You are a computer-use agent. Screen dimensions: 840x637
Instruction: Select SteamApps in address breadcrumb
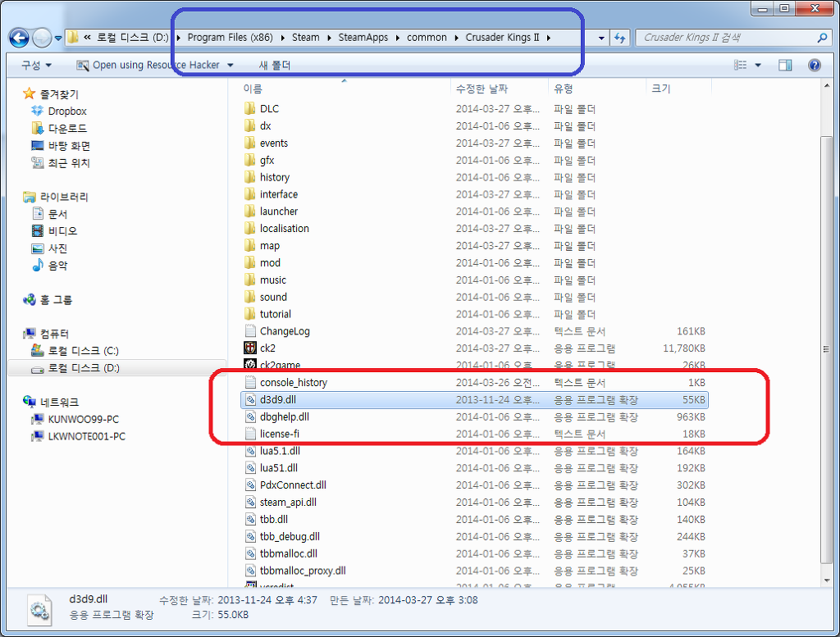pos(363,38)
